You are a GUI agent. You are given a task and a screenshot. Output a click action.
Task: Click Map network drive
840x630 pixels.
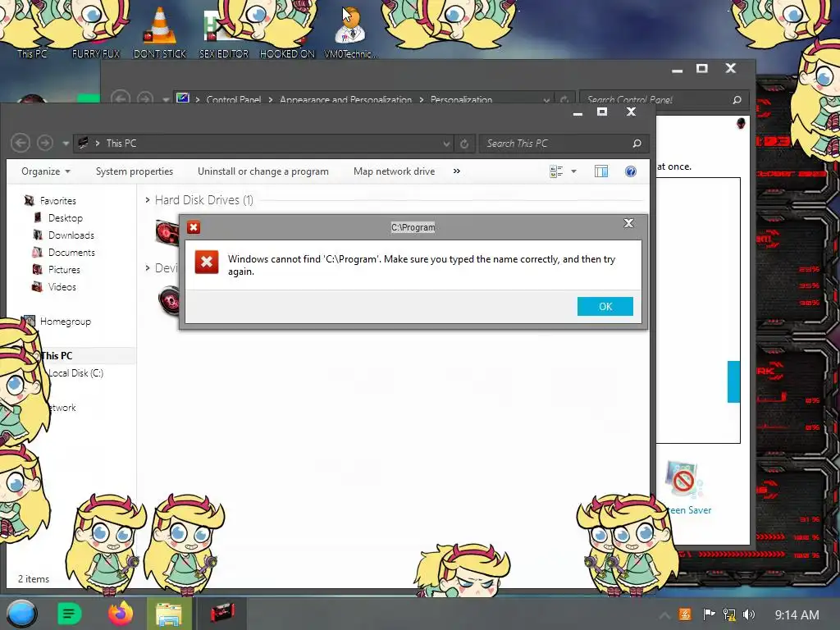click(394, 171)
